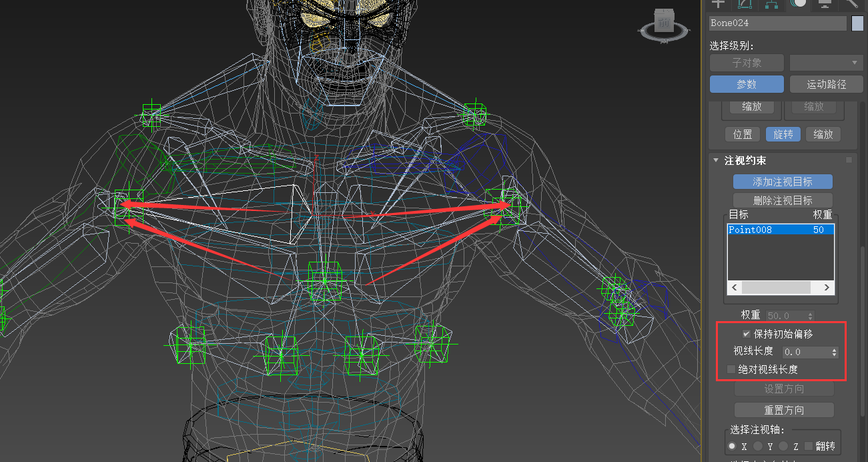The height and width of the screenshot is (462, 868).
Task: Click 删除注视目标 button
Action: [x=783, y=200]
